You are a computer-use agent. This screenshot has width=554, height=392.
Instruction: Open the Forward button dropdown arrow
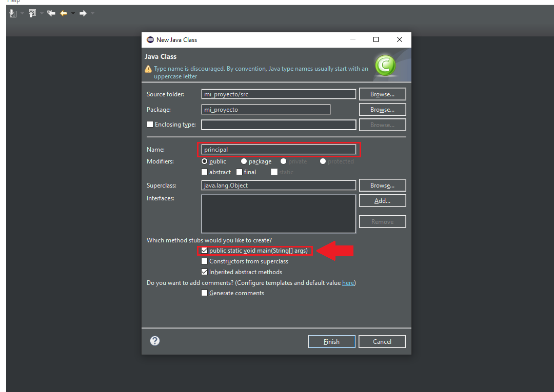pos(92,13)
